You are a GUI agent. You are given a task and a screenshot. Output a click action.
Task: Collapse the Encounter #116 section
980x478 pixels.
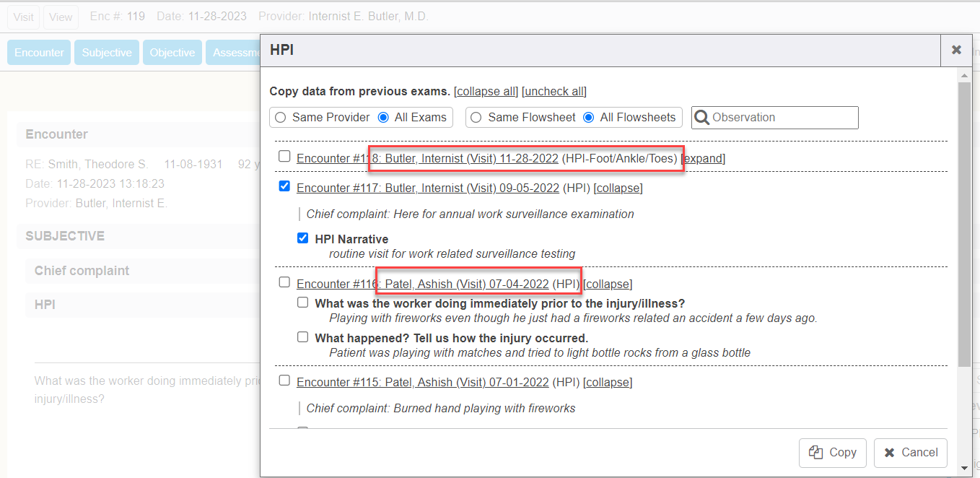tap(608, 284)
